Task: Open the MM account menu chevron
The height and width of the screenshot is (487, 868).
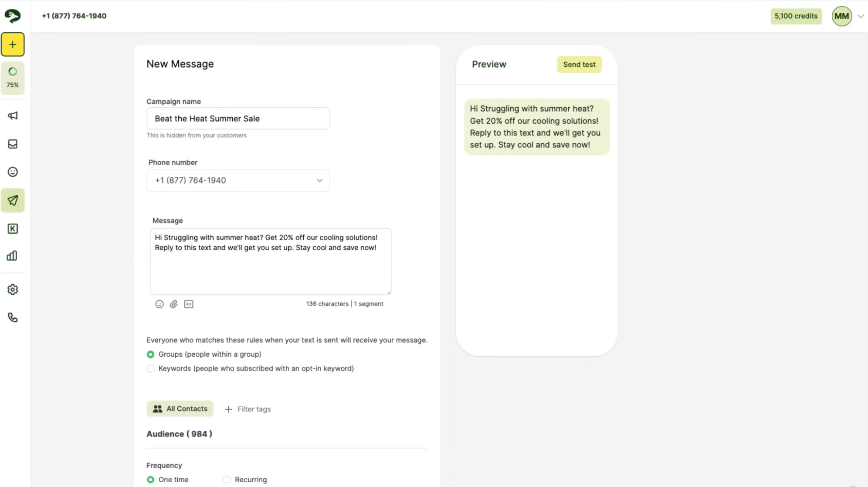Action: [x=861, y=16]
